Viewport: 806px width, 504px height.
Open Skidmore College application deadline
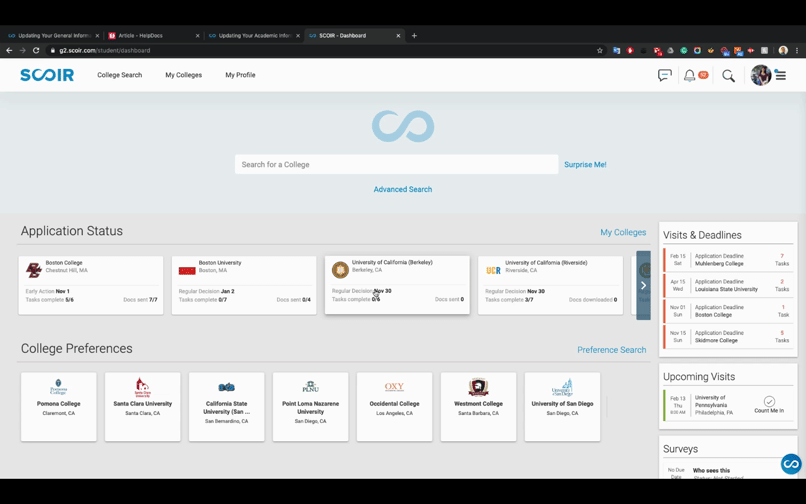728,337
